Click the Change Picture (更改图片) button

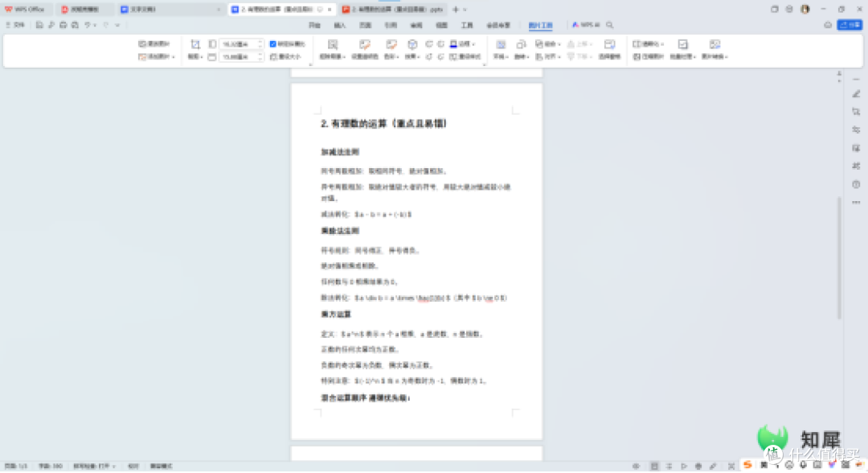(154, 43)
